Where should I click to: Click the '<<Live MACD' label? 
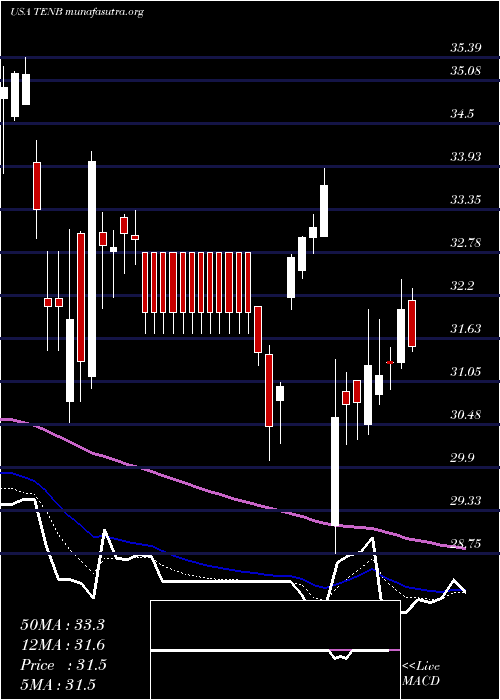421,674
